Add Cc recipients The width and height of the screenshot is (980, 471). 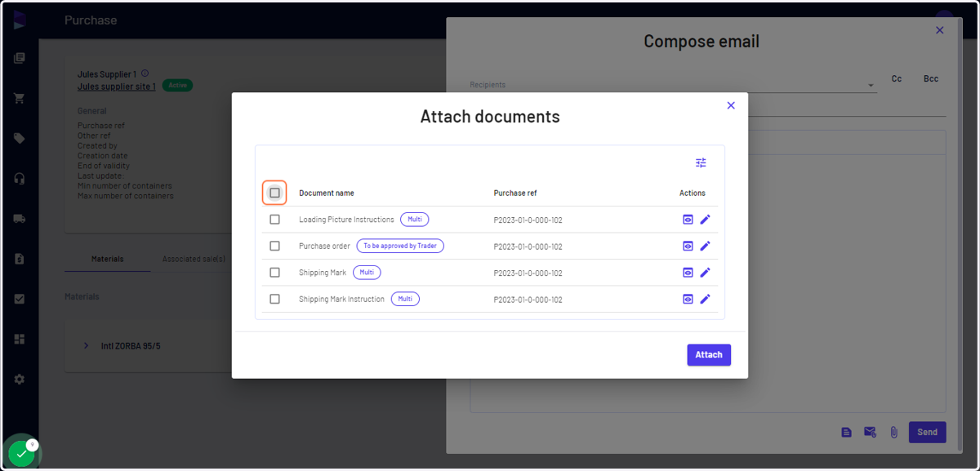coord(897,79)
